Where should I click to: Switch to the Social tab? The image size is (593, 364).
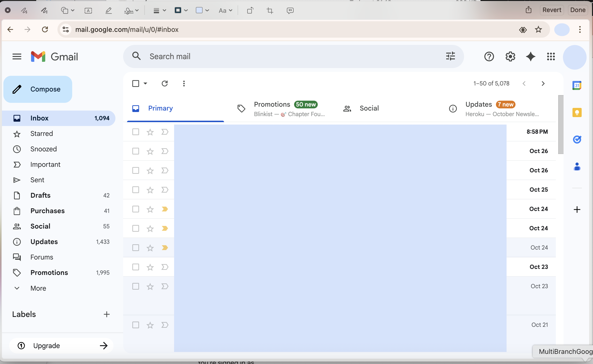[369, 108]
